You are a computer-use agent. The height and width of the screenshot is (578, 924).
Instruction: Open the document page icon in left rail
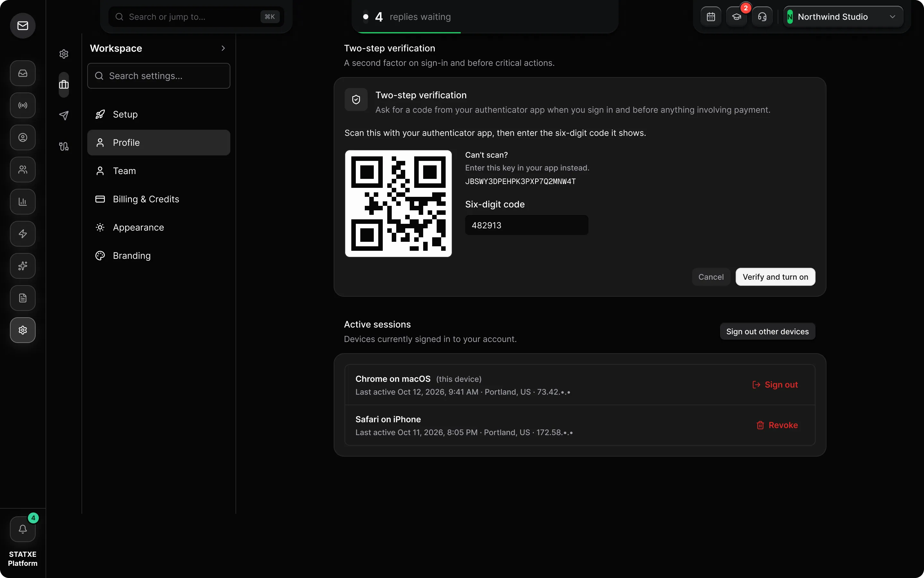coord(23,298)
